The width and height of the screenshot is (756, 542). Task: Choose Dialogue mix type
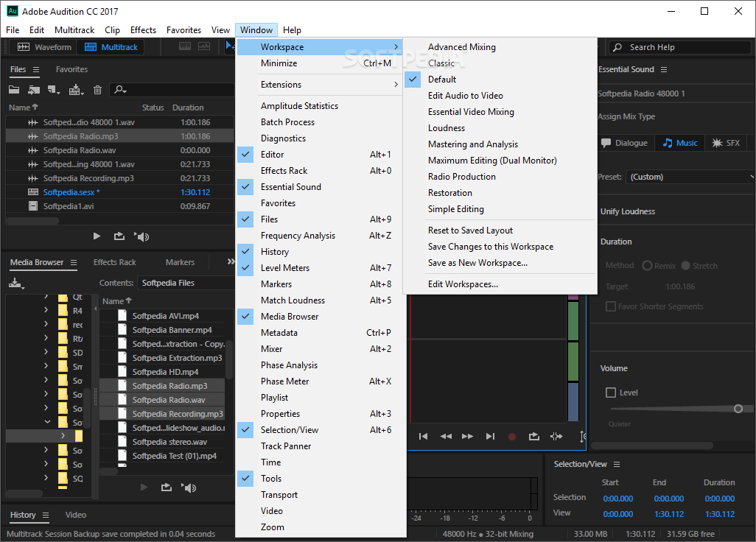pyautogui.click(x=625, y=143)
